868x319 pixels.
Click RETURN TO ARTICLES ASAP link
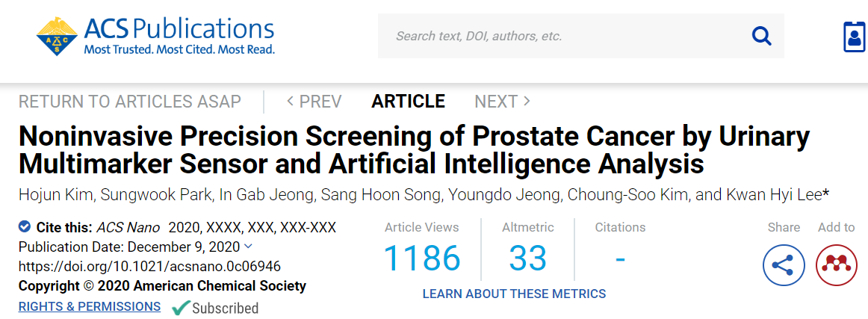(129, 102)
